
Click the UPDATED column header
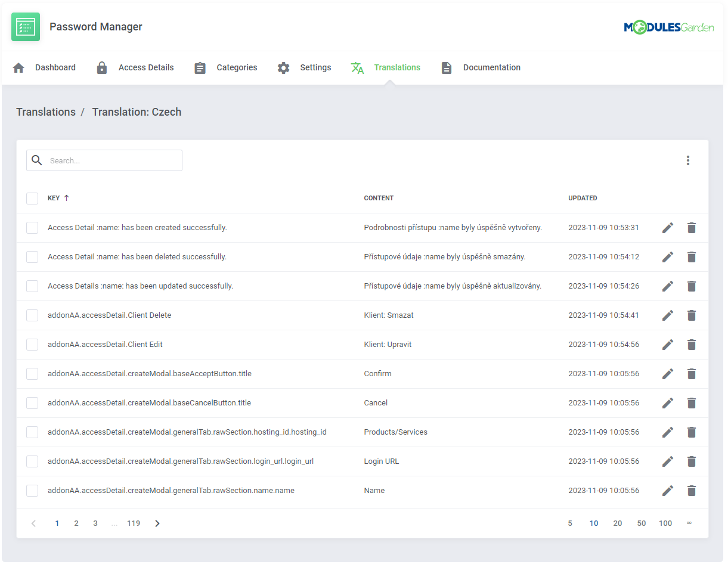(583, 198)
